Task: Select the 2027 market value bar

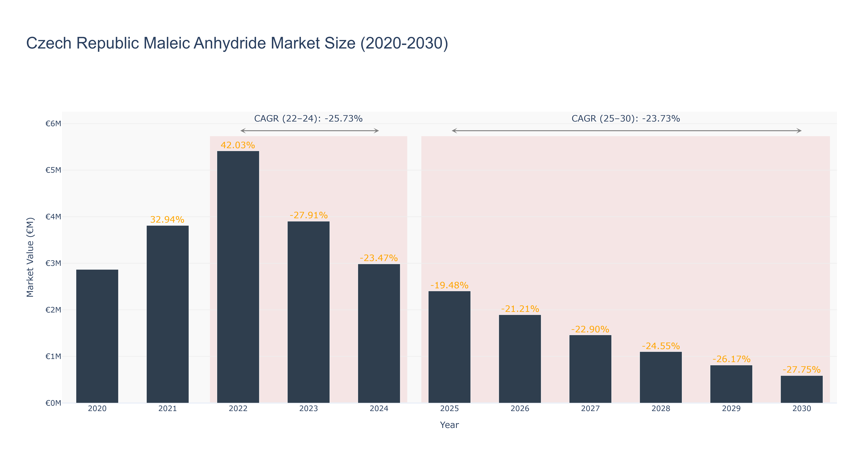Action: 590,369
